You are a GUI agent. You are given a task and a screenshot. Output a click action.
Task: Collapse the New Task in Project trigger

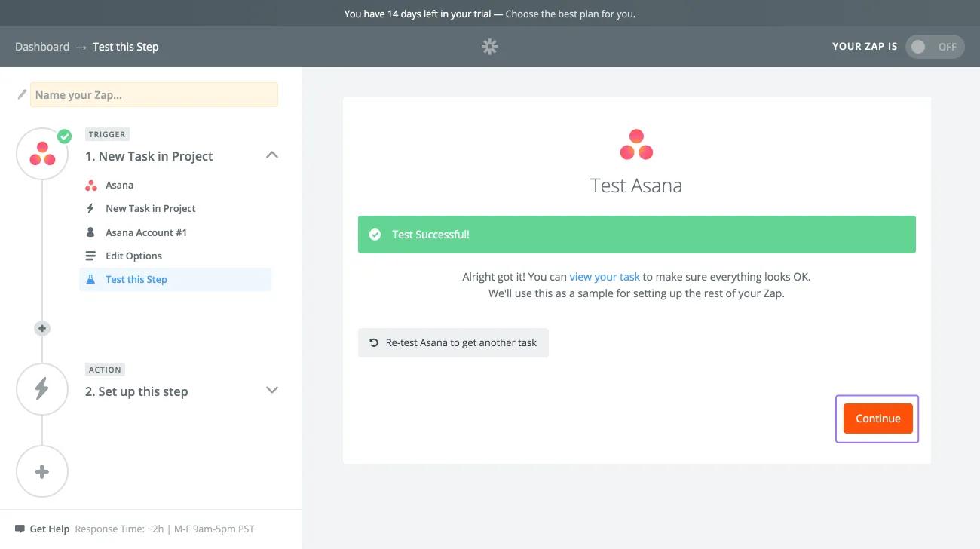pyautogui.click(x=272, y=155)
